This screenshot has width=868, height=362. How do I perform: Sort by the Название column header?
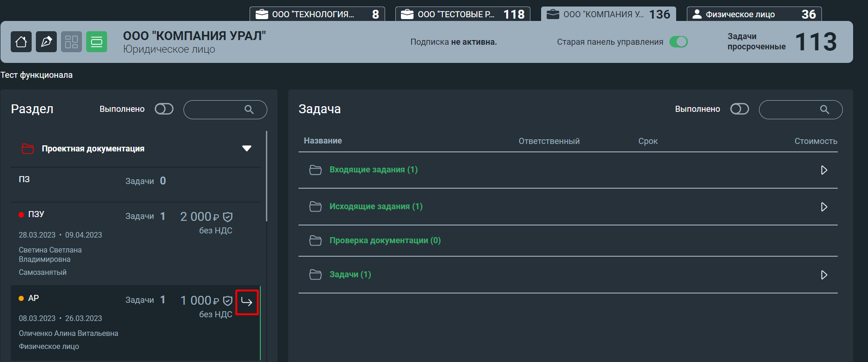(323, 141)
